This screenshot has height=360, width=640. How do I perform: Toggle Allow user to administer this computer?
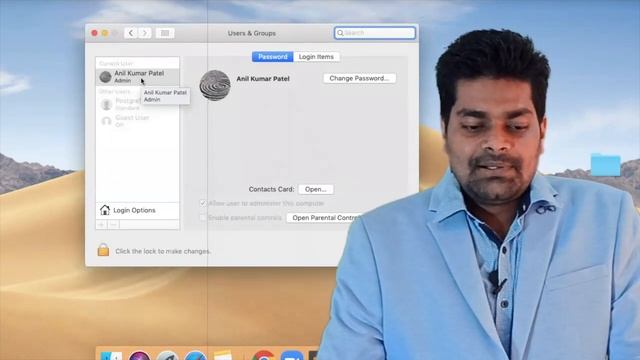(x=202, y=203)
